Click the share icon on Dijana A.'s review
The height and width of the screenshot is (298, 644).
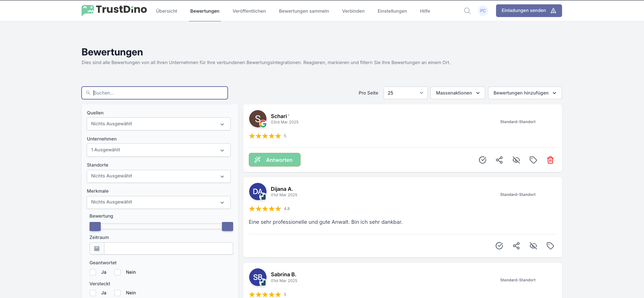516,246
